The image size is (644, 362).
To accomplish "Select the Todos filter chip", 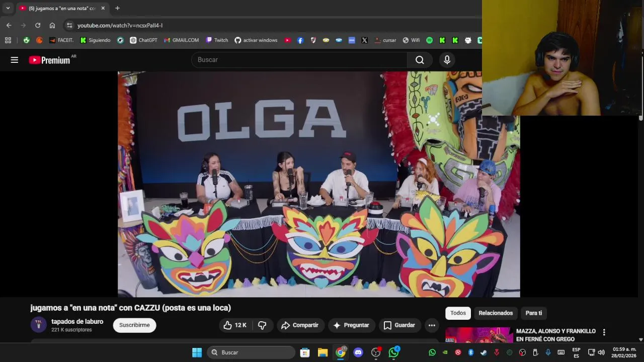I will point(458,313).
